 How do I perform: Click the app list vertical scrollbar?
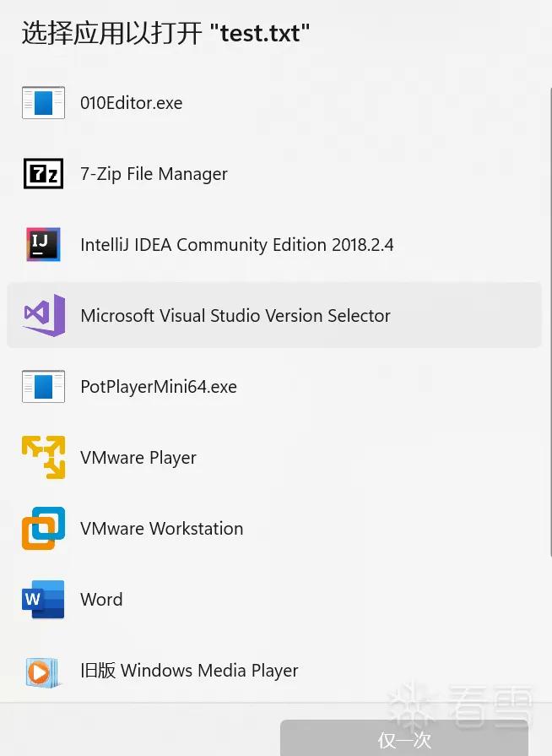pos(550,322)
